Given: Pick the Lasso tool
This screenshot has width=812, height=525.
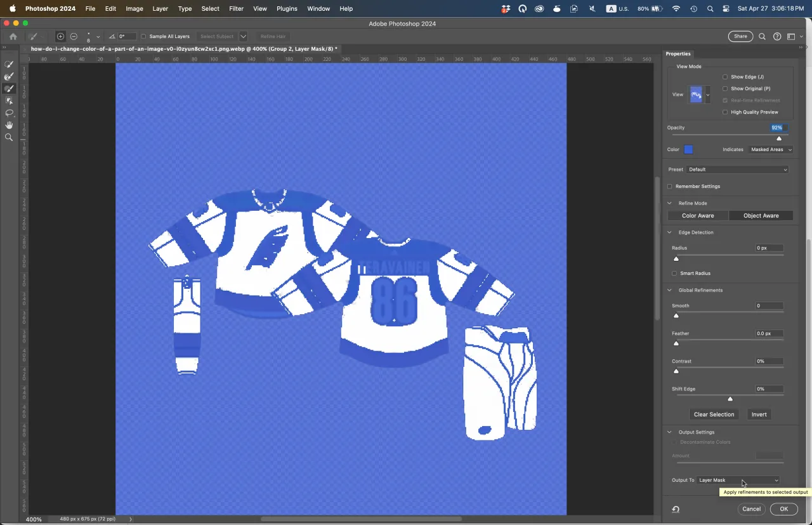Looking at the screenshot, I should coord(9,113).
